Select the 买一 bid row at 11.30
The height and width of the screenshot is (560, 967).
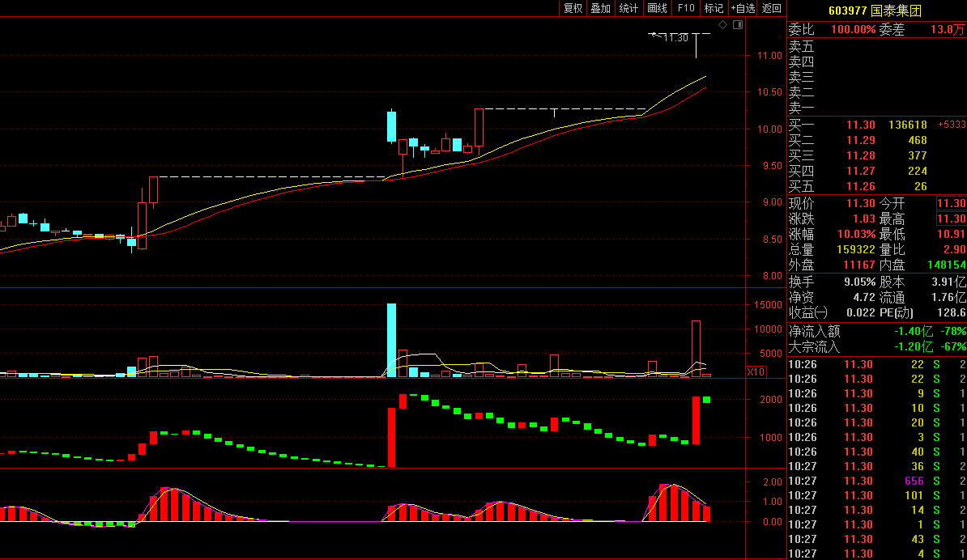[x=877, y=125]
